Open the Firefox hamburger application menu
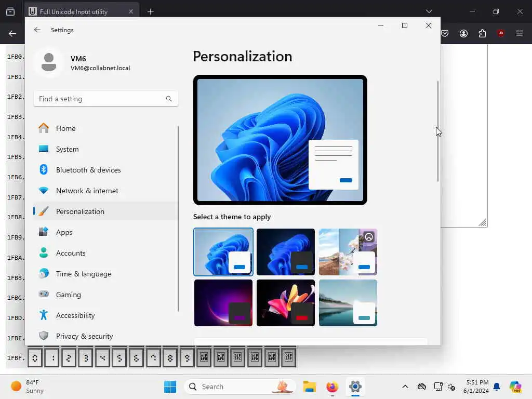The height and width of the screenshot is (399, 532). coord(520,33)
